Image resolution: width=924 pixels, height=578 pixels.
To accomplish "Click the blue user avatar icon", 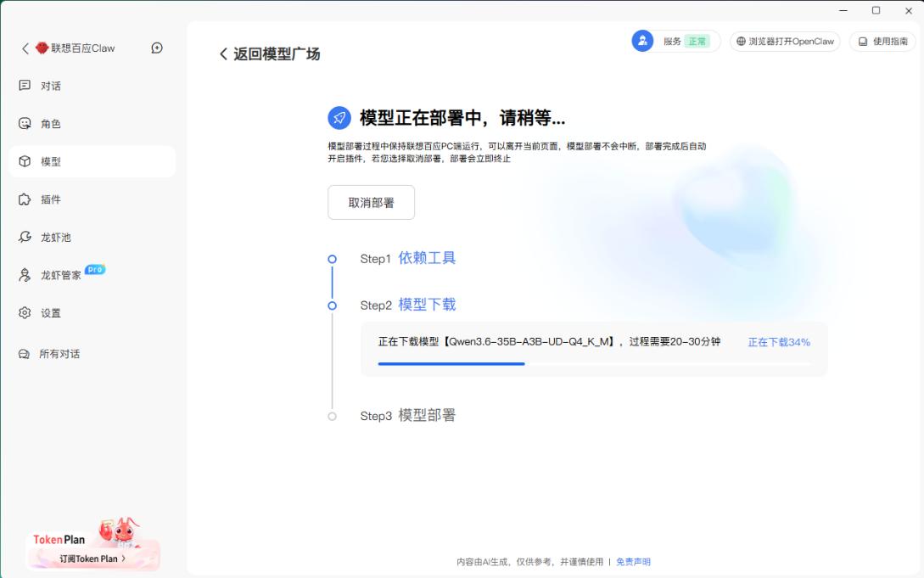I will (642, 42).
